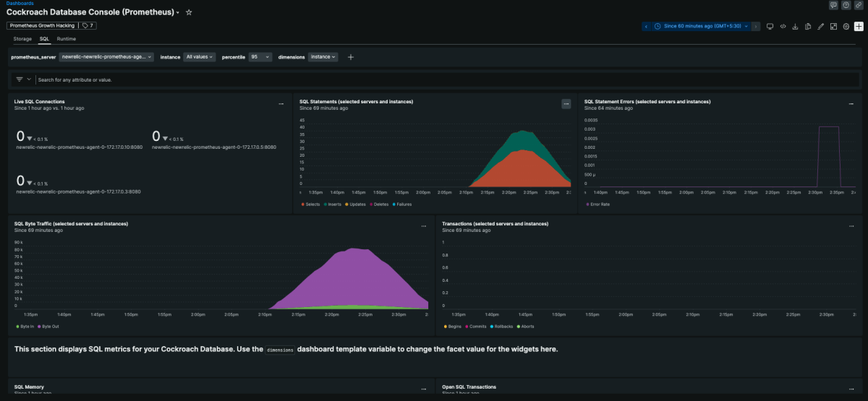Add a widget with the white plus button
Viewport: 868px width, 401px height.
pos(859,26)
